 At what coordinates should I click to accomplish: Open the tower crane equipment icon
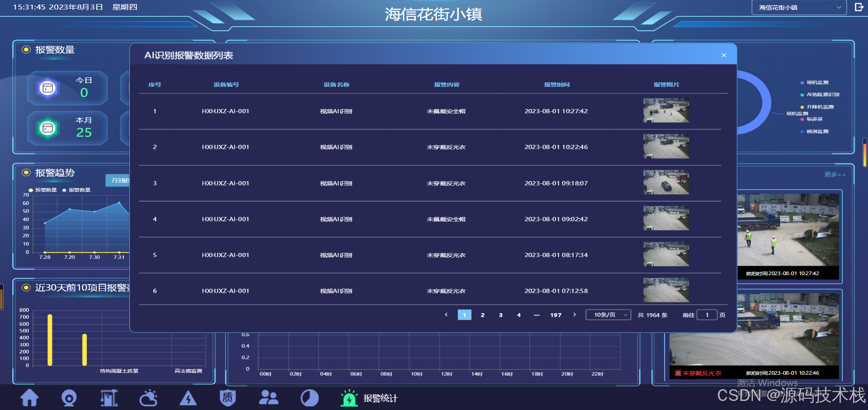coord(109,398)
